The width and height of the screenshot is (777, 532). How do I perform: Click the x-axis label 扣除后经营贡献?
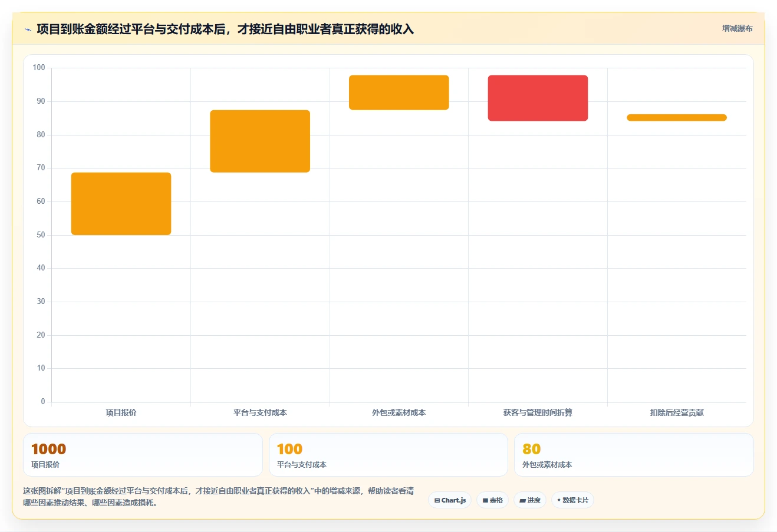(x=677, y=412)
